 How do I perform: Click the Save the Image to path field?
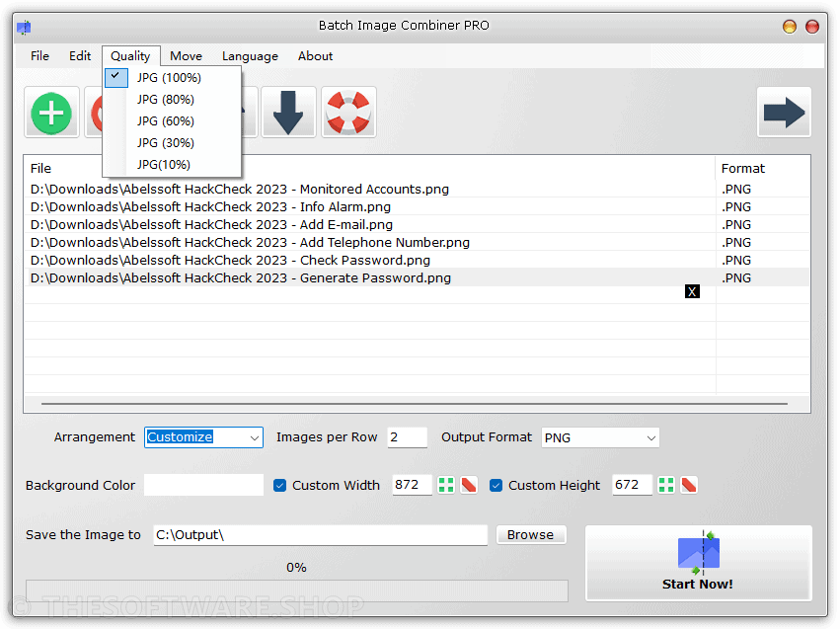coord(321,535)
